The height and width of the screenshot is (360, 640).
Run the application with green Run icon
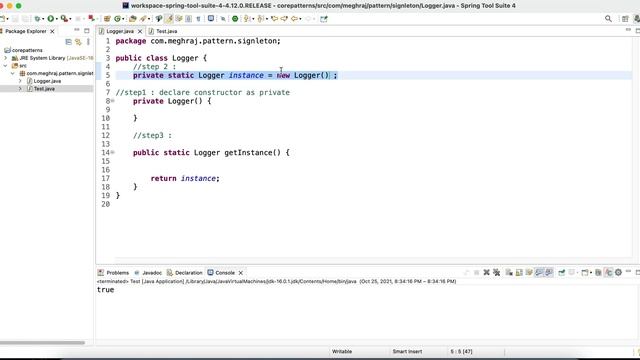pyautogui.click(x=50, y=19)
